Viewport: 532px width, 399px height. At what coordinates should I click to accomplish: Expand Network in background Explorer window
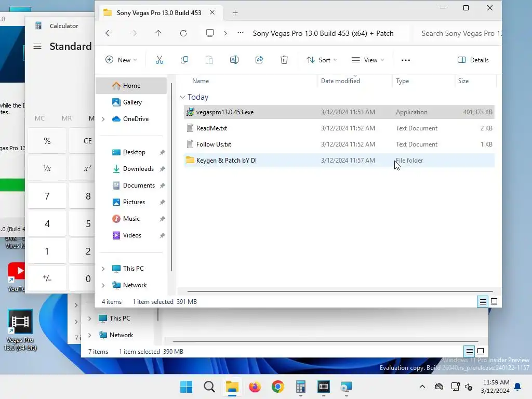(89, 335)
